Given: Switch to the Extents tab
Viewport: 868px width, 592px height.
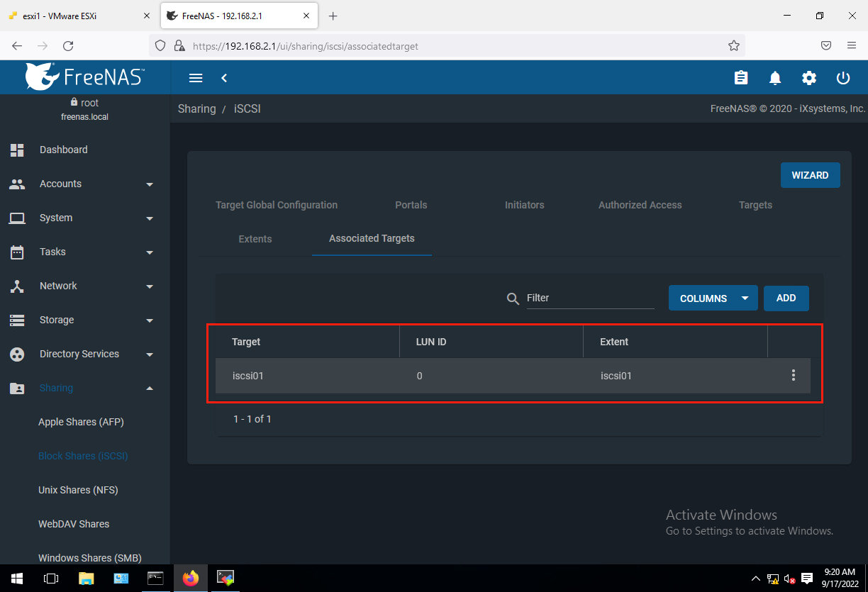Looking at the screenshot, I should (x=255, y=239).
